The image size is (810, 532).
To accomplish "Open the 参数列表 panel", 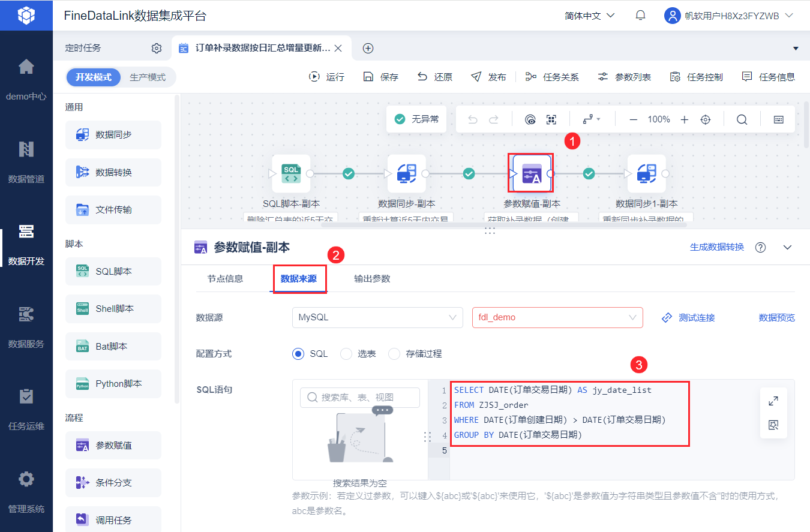I will click(624, 77).
